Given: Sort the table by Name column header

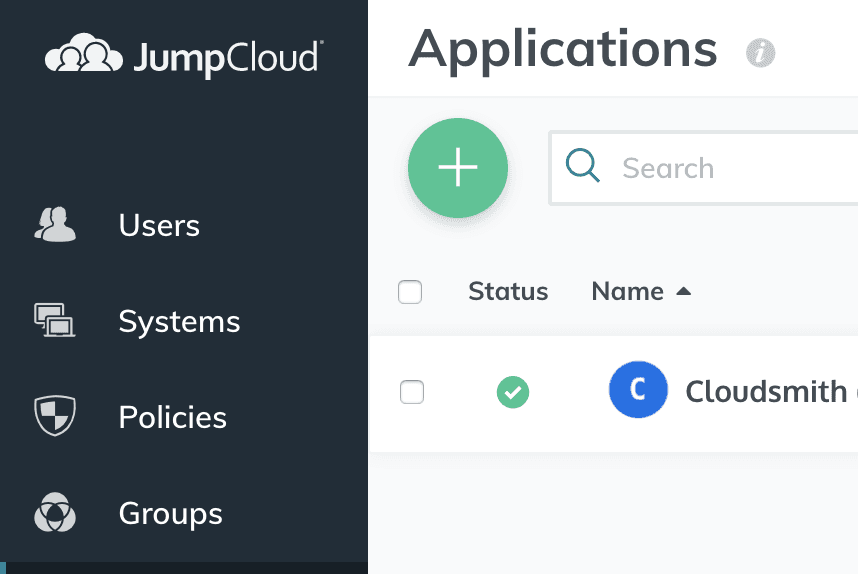Looking at the screenshot, I should [x=628, y=292].
